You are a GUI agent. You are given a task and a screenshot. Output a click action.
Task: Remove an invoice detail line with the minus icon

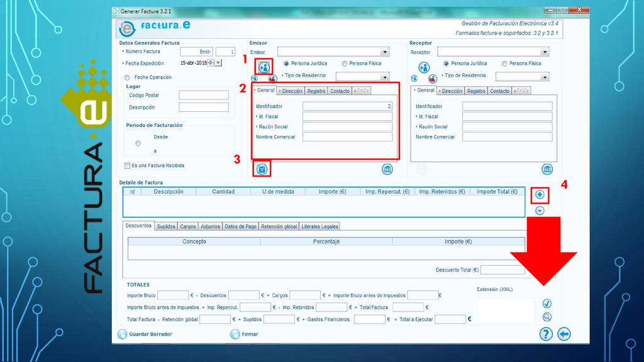(540, 211)
